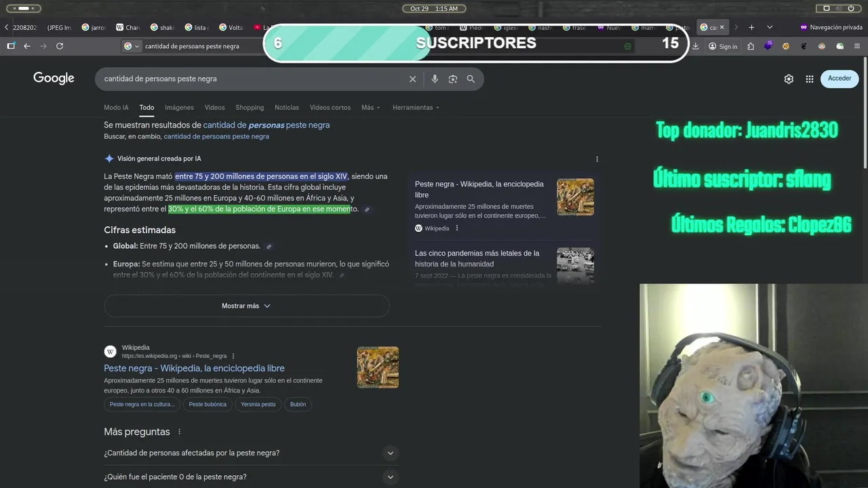This screenshot has height=488, width=868.
Task: Switch to the 'jarror' browser tab
Action: click(x=94, y=27)
